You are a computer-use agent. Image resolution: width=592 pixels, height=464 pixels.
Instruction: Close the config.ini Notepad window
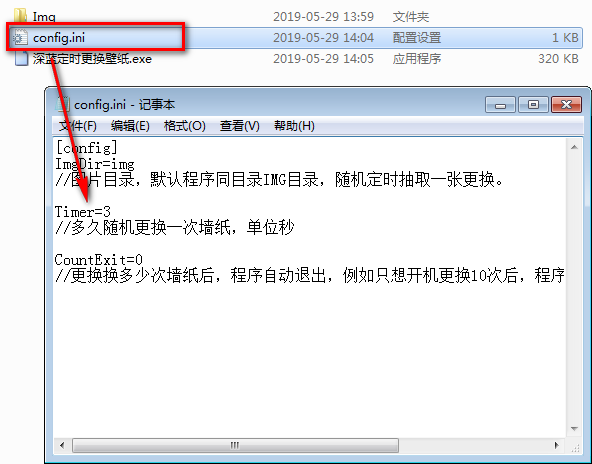pos(566,105)
